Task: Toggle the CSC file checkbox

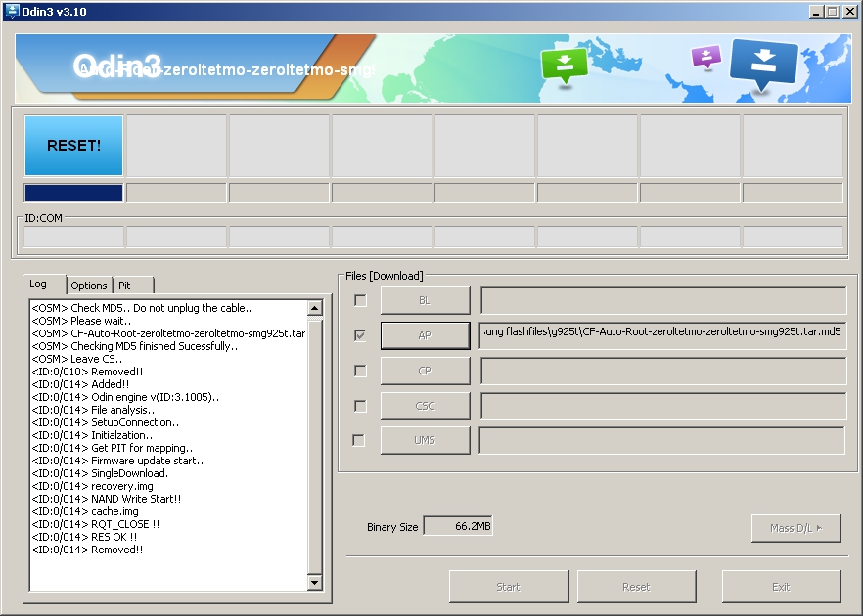Action: (x=360, y=406)
